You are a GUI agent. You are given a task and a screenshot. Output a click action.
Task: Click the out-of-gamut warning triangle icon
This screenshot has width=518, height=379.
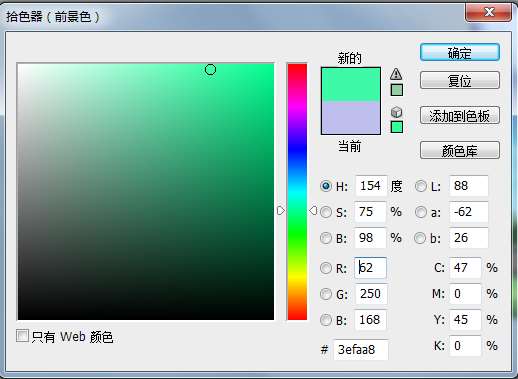pos(396,74)
